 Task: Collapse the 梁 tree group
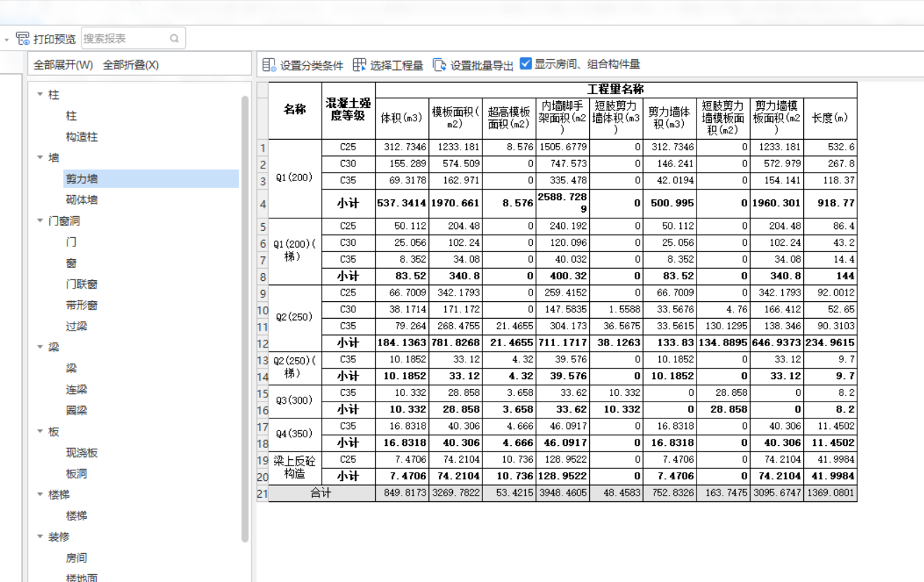tap(40, 347)
